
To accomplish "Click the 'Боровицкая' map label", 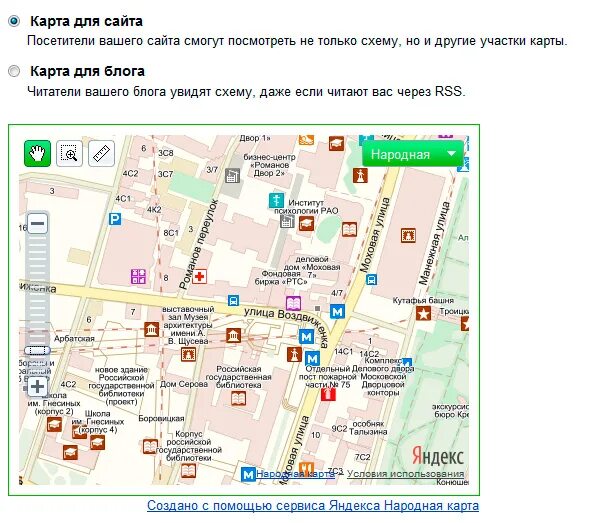I will (161, 419).
